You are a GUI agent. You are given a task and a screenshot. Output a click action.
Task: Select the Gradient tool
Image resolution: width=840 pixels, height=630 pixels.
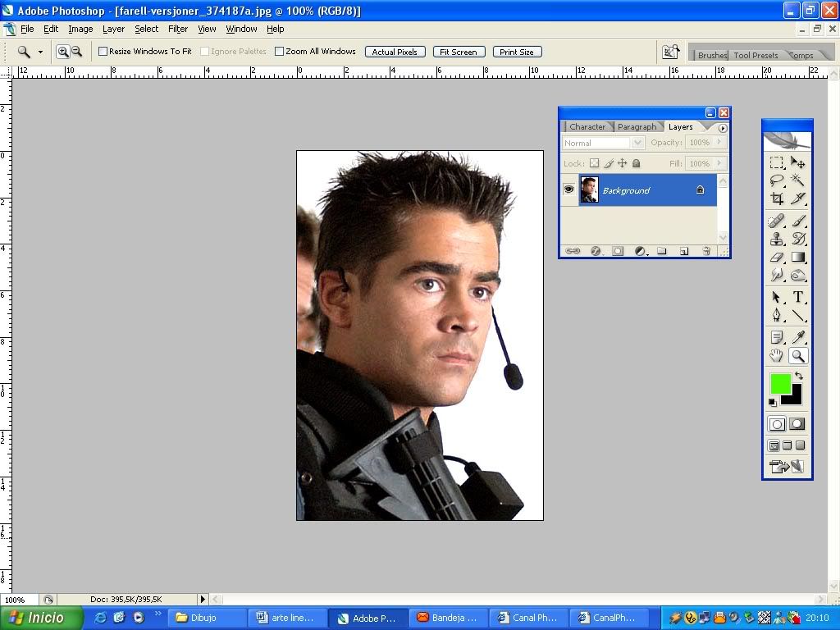click(x=797, y=257)
